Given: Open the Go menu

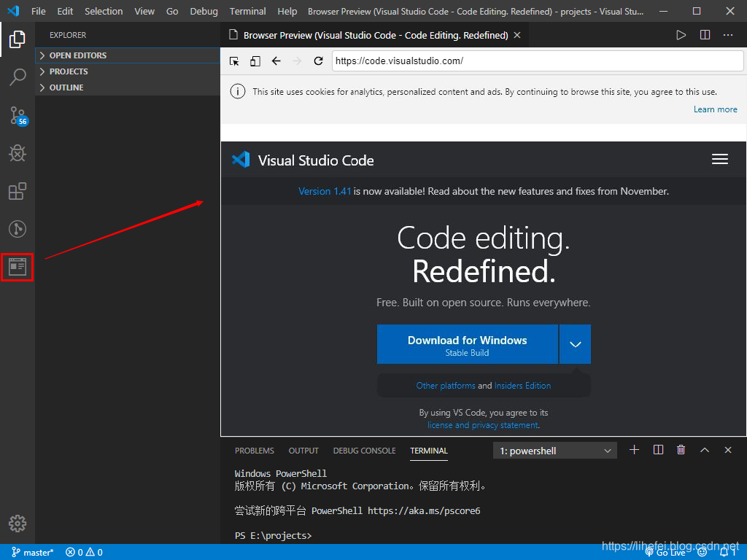Looking at the screenshot, I should point(172,11).
